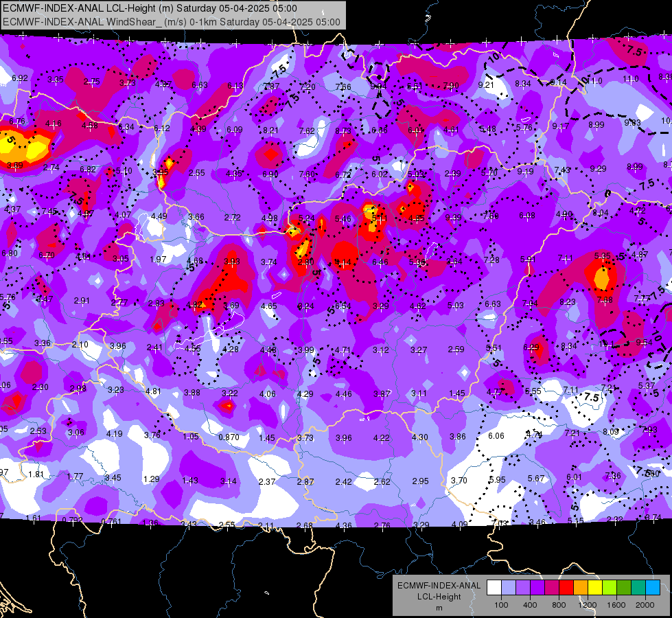Click the grid value 9.17

[561, 126]
